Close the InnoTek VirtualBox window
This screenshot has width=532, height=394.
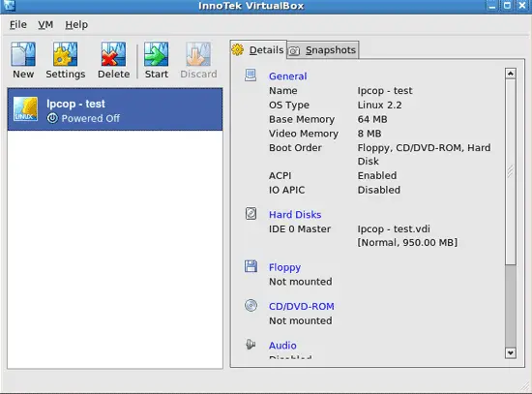pos(522,5)
